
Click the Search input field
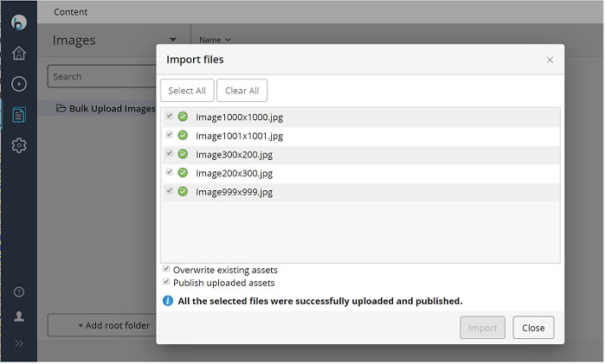pos(101,77)
